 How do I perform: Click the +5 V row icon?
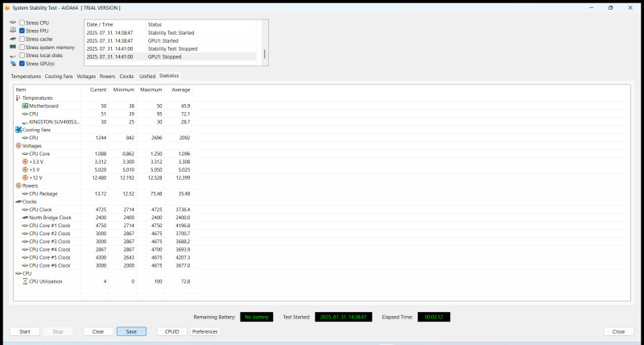(25, 170)
